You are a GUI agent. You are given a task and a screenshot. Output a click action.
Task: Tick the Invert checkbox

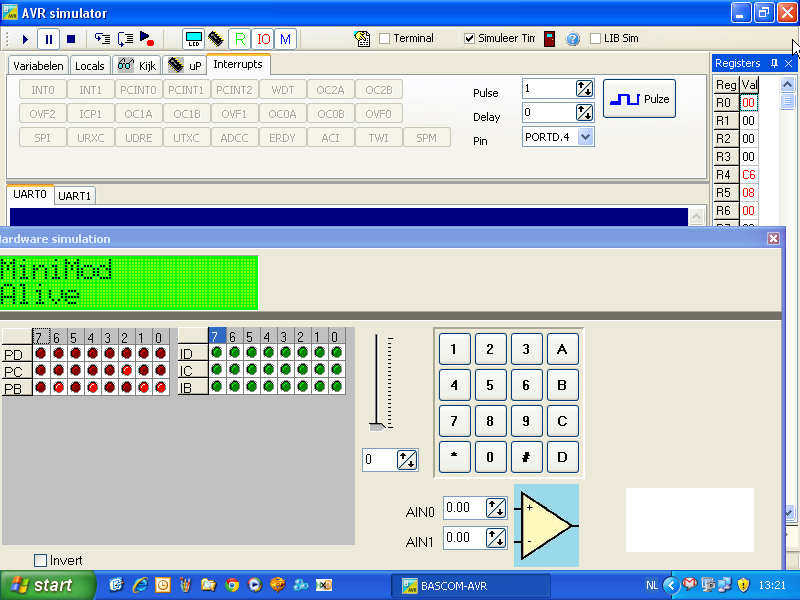pos(41,560)
